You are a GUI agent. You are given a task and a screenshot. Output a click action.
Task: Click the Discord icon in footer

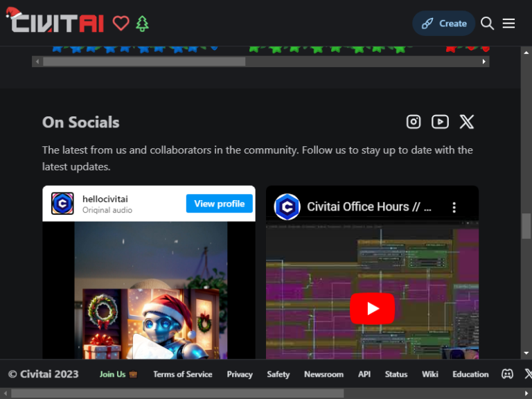tap(507, 374)
